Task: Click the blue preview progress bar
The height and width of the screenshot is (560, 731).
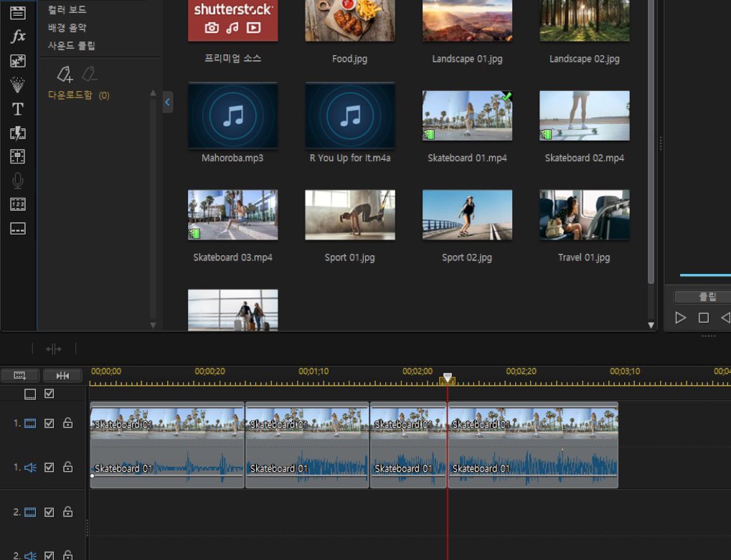Action: (705, 275)
